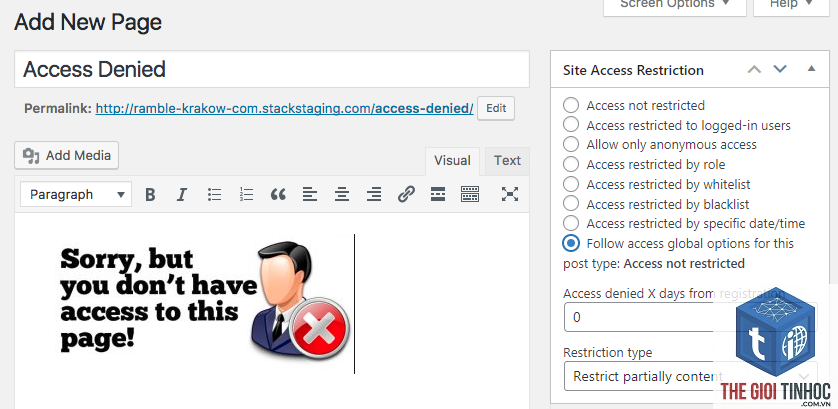Image resolution: width=838 pixels, height=409 pixels.
Task: Insert a numbered list
Action: click(246, 195)
